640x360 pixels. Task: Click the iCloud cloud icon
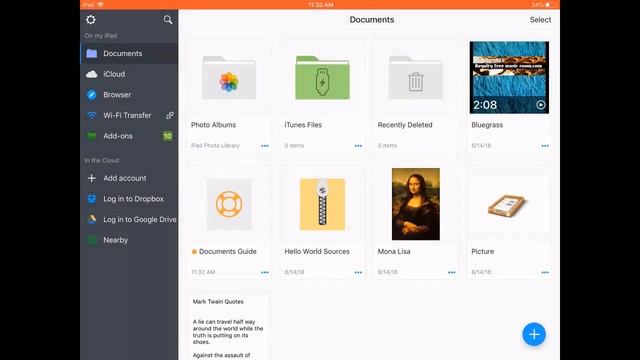coord(92,74)
